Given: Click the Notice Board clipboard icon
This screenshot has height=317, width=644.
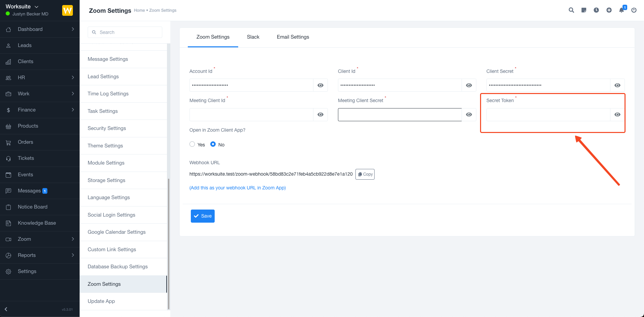Looking at the screenshot, I should pos(8,207).
